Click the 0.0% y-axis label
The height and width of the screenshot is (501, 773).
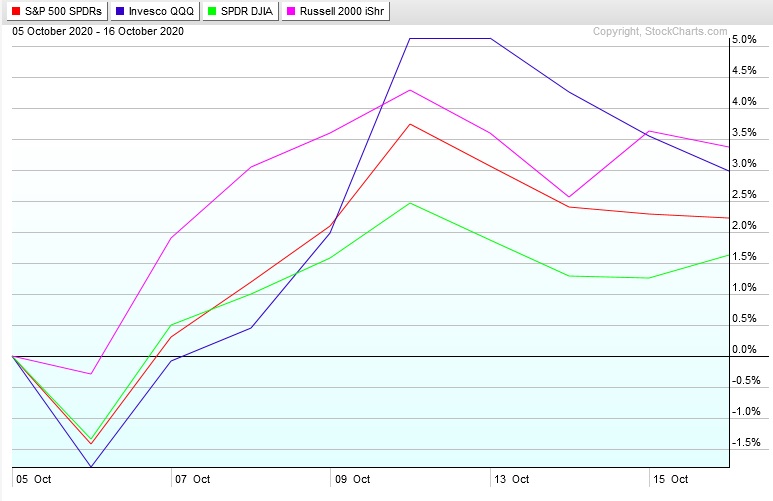point(744,350)
